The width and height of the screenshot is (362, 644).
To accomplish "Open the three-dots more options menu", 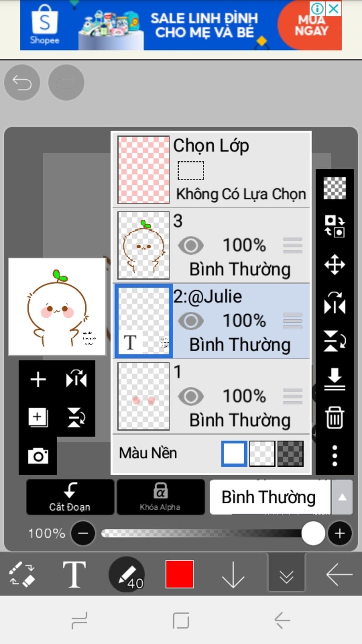I will click(334, 456).
